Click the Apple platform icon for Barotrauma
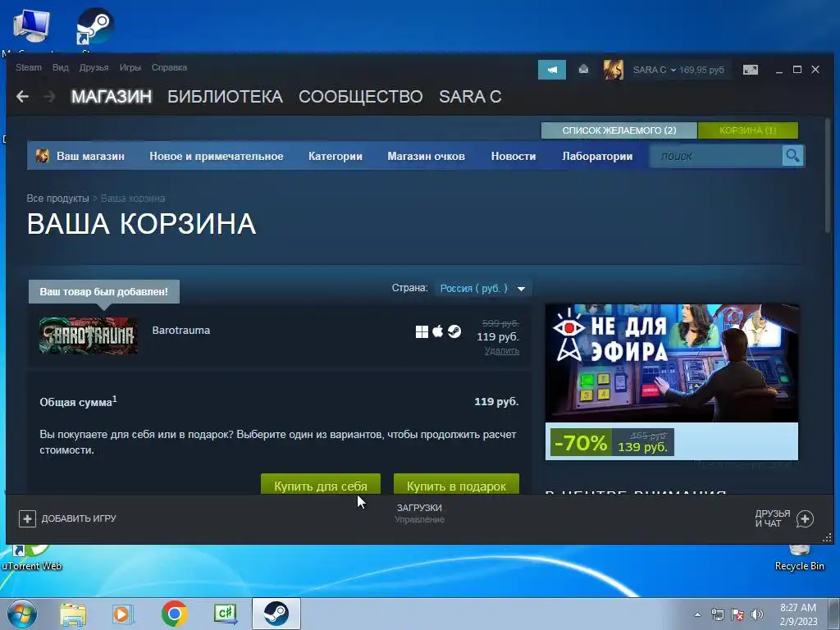This screenshot has width=840, height=630. (x=438, y=331)
